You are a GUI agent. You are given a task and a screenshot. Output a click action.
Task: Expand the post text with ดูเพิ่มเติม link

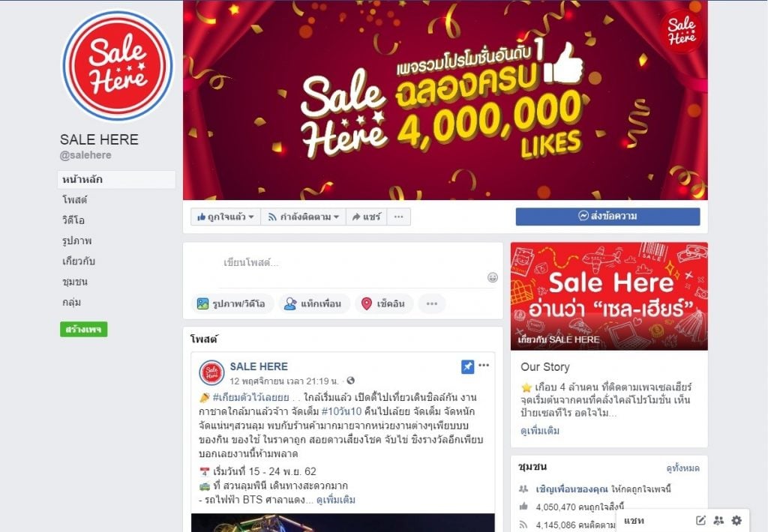pos(336,500)
